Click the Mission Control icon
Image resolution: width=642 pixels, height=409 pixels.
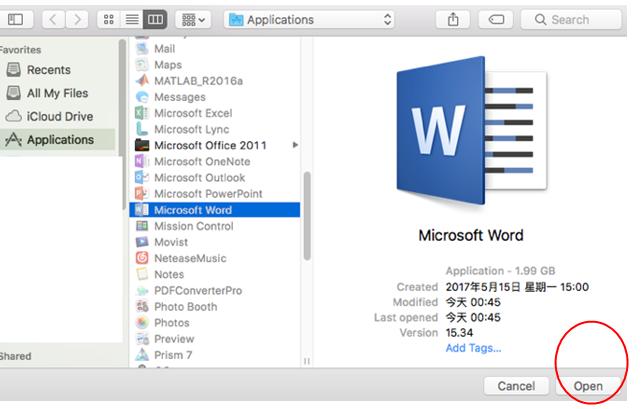coord(142,226)
